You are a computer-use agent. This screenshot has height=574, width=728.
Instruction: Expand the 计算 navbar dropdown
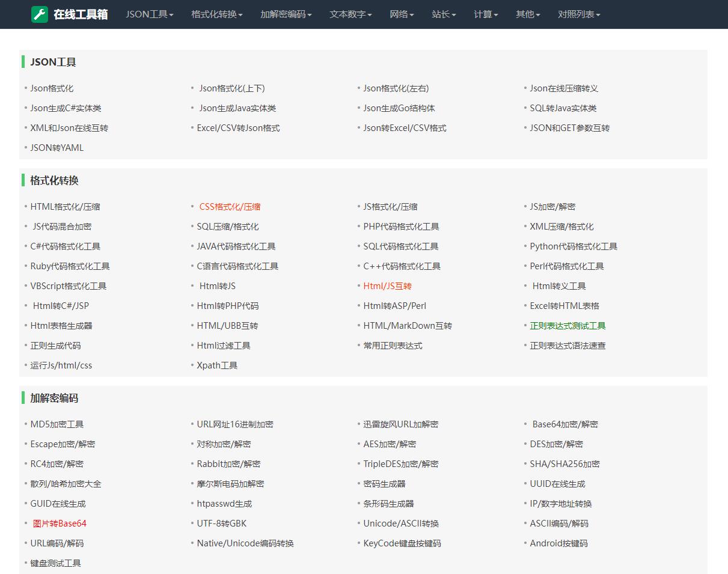(486, 14)
